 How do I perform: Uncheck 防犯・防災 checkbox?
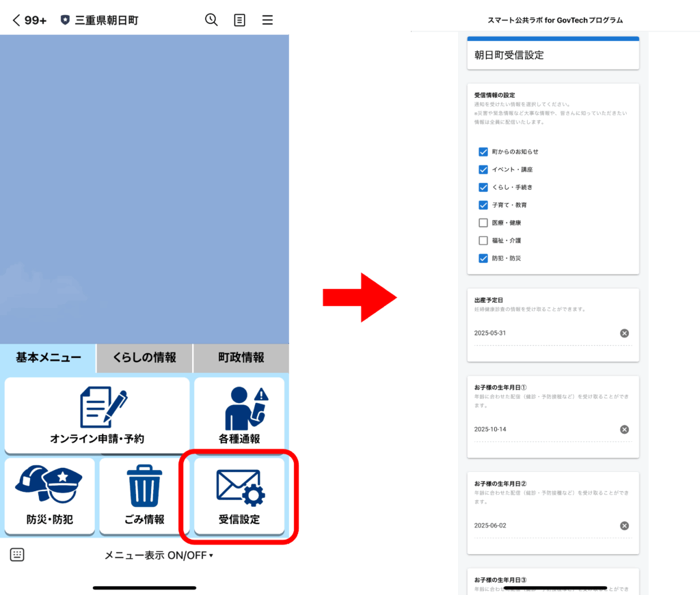483,258
